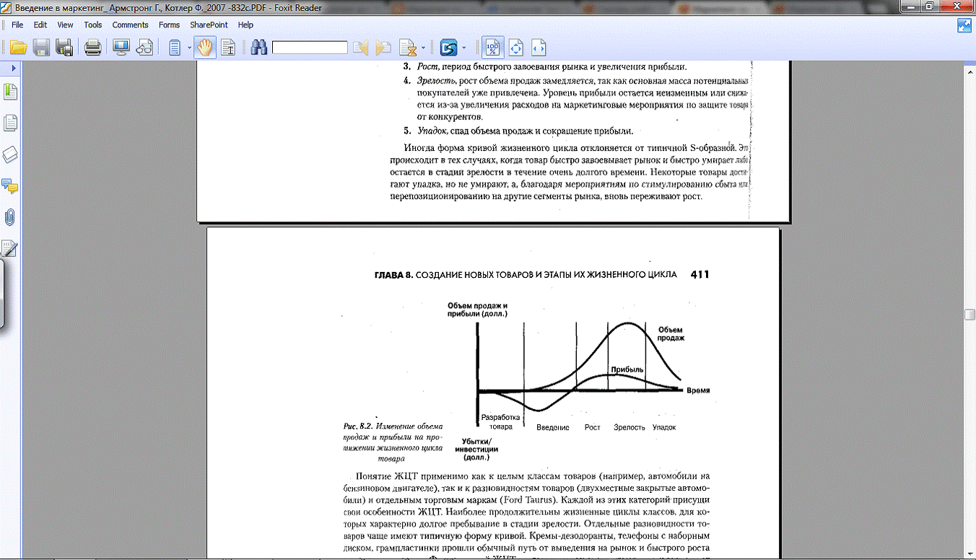The image size is (976, 560).
Task: Print the document with the printer icon
Action: (93, 48)
